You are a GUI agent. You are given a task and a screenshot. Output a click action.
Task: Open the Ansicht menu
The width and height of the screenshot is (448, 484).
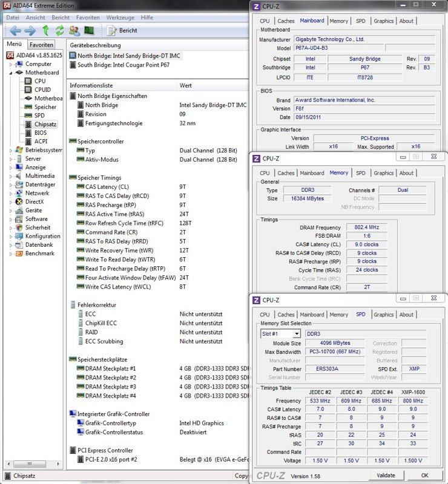click(36, 18)
